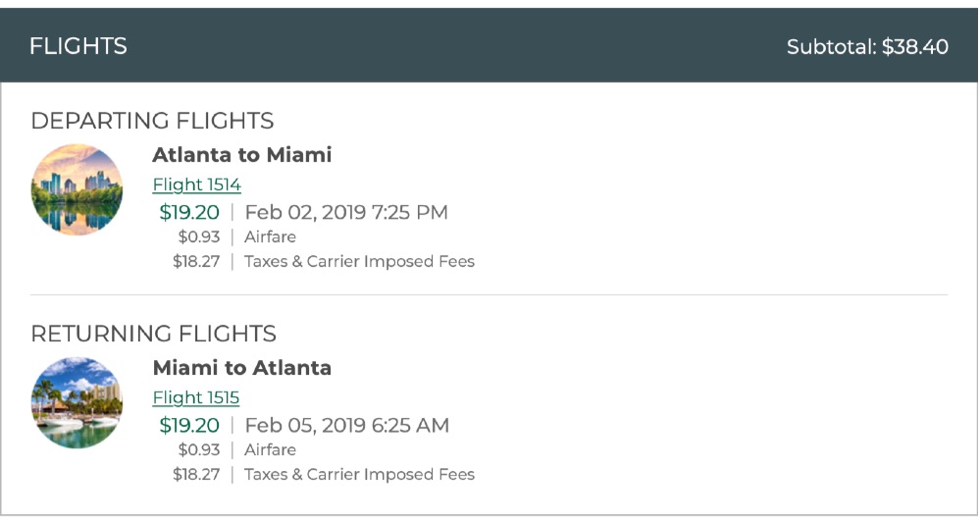
Task: Click the Feb 02, 2019 7:25 PM date
Action: pyautogui.click(x=346, y=212)
